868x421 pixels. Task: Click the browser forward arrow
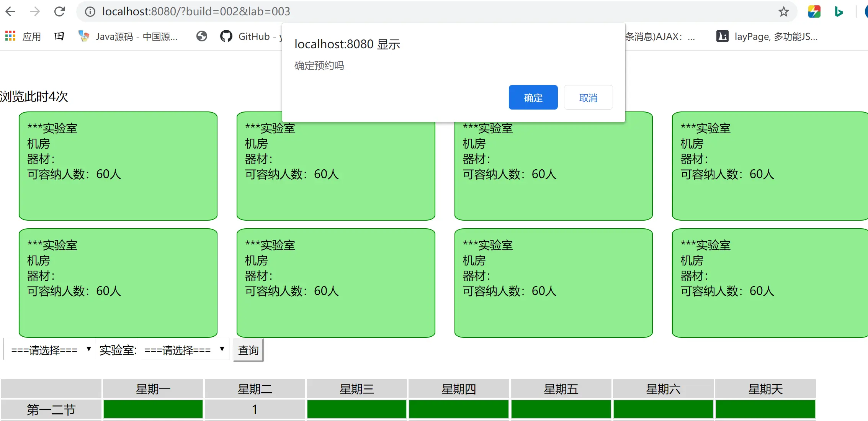35,11
